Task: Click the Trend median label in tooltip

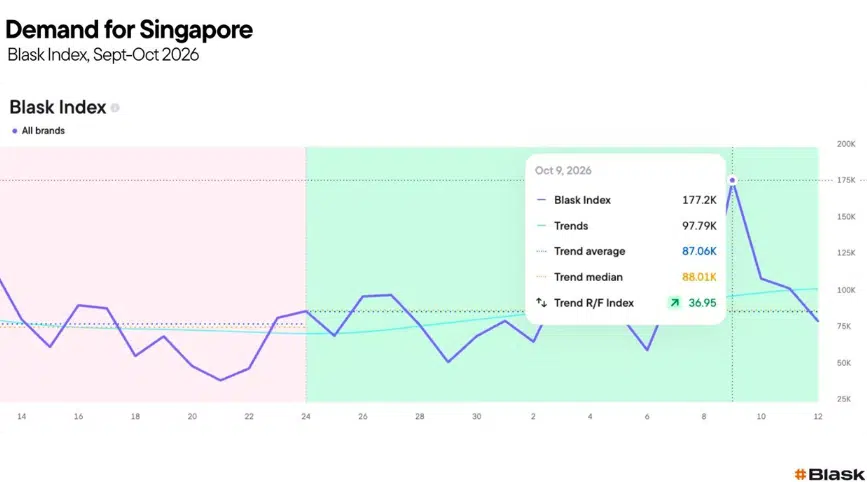Action: (x=588, y=277)
